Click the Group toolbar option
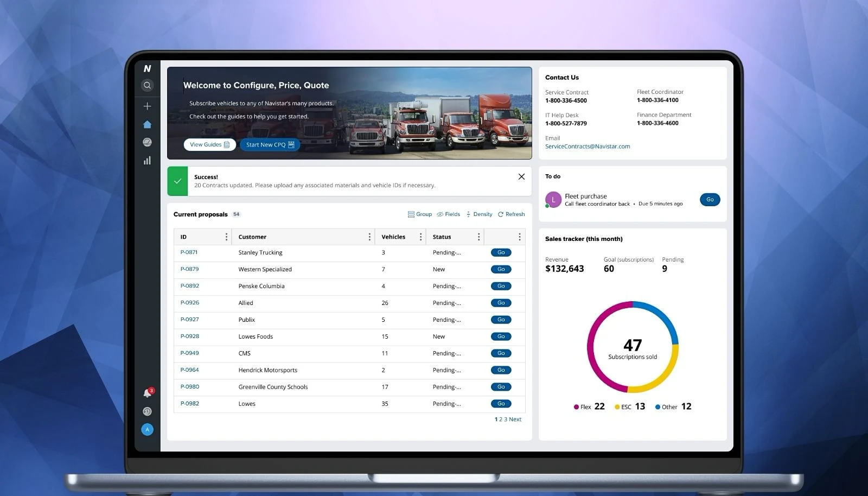This screenshot has width=868, height=496. pyautogui.click(x=420, y=214)
